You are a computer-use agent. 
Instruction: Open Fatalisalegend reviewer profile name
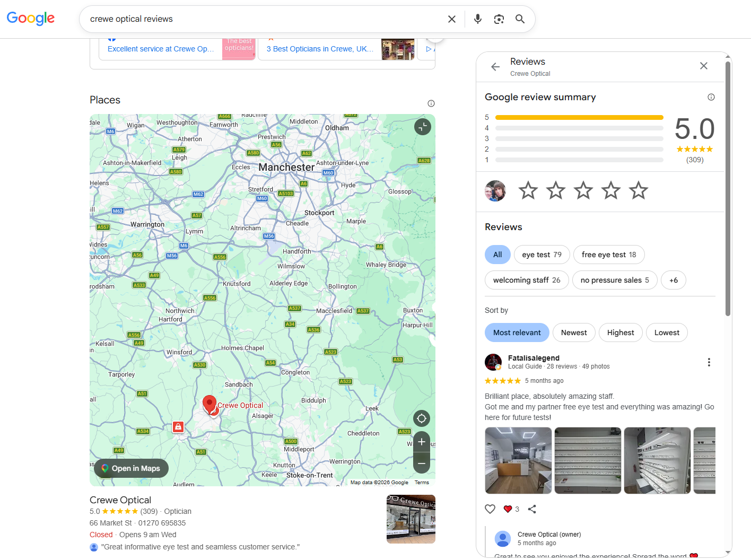tap(534, 358)
